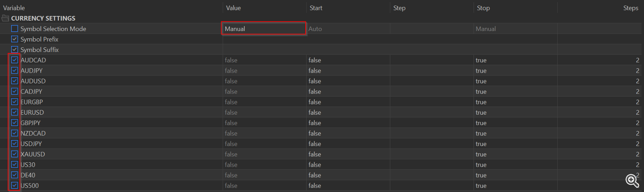Open the Start value dropdown for AUDJPY
This screenshot has height=192, width=644.
348,70
